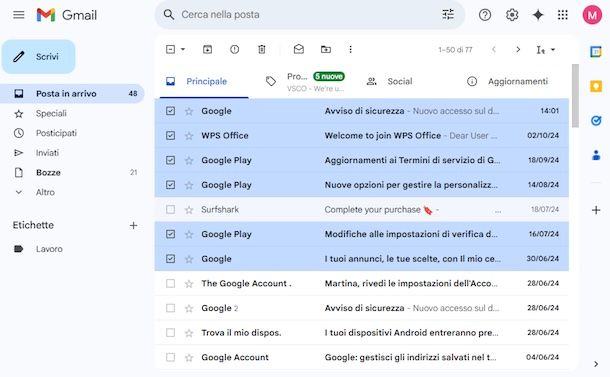Open email 'I tuoi dispositivi Android entreranno pre...'
The height and width of the screenshot is (377, 610).
pyautogui.click(x=362, y=333)
